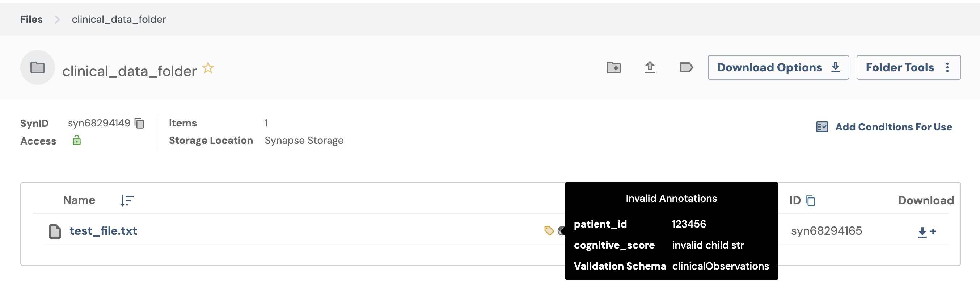Select the upload files icon

(650, 67)
